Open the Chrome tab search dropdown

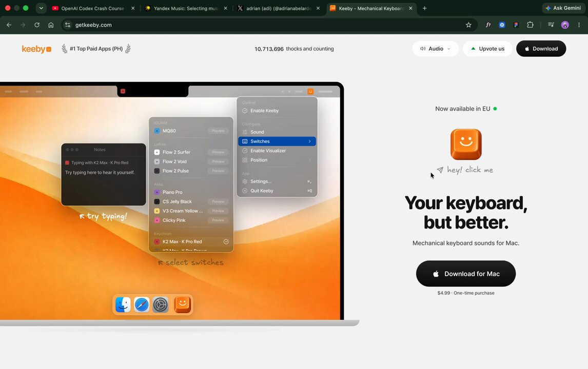pos(41,8)
